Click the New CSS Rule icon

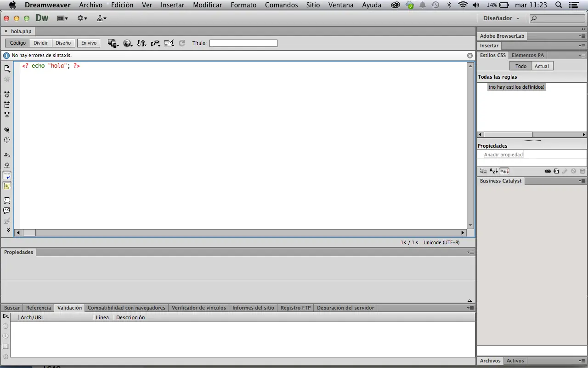556,171
